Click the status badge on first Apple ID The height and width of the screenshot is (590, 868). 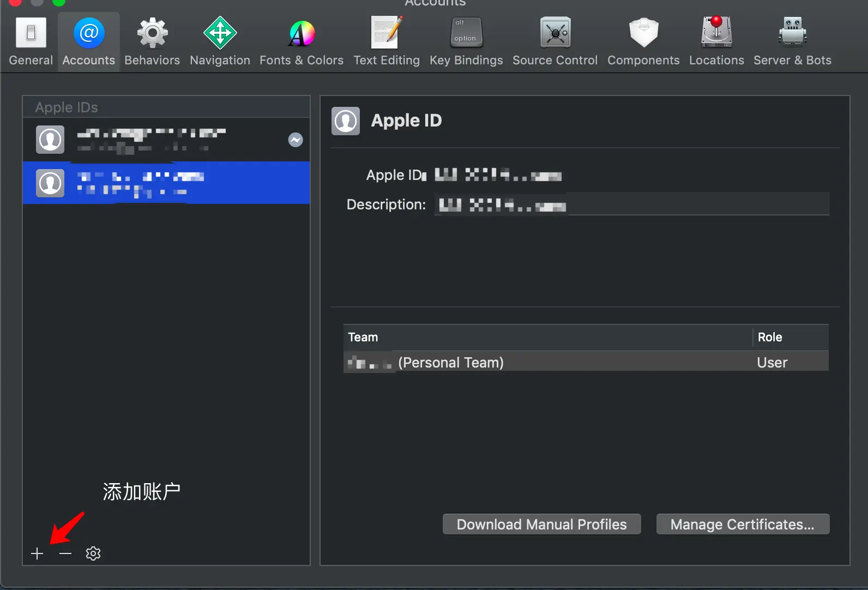click(296, 140)
